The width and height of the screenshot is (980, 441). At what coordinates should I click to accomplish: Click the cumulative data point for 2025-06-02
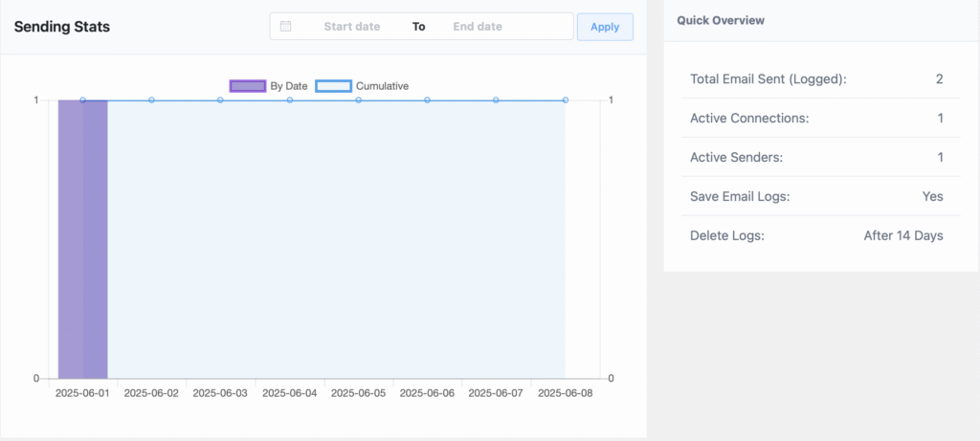[x=151, y=99]
